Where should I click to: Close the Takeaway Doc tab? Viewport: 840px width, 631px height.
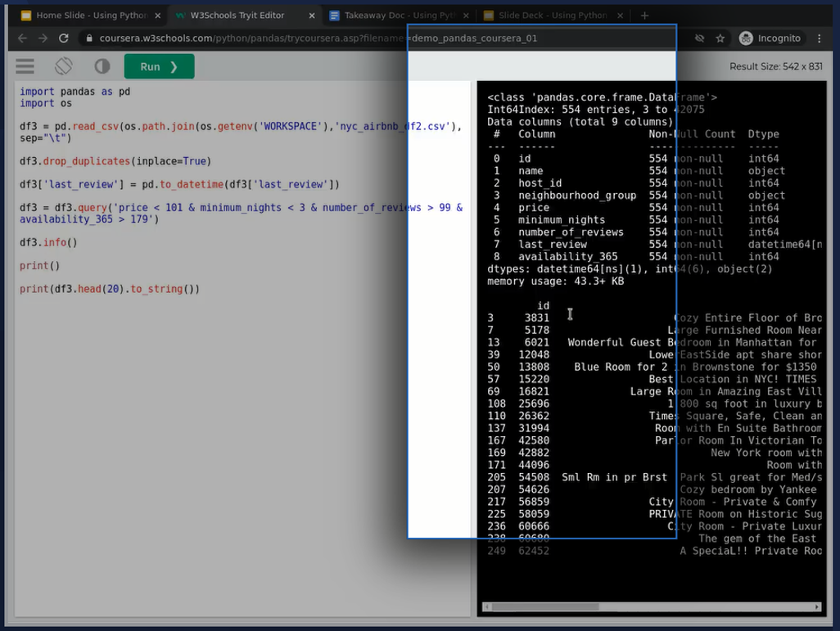(466, 16)
